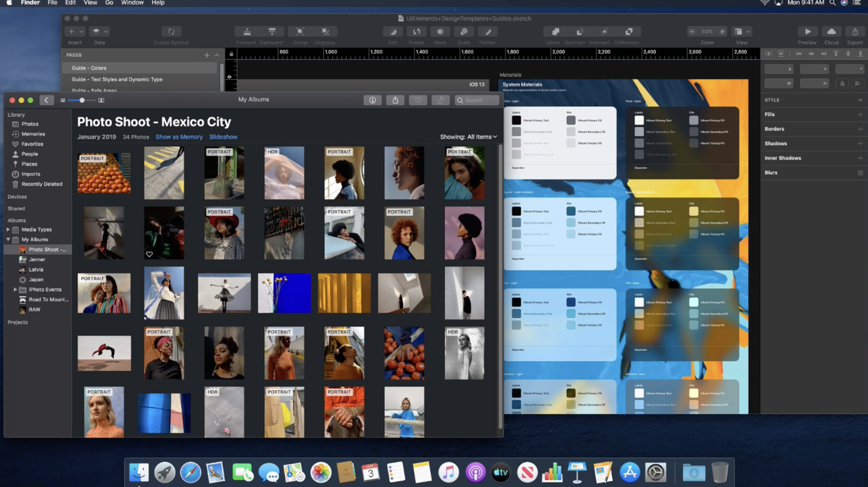This screenshot has width=868, height=487.
Task: Open the Go menu
Action: coord(109,3)
